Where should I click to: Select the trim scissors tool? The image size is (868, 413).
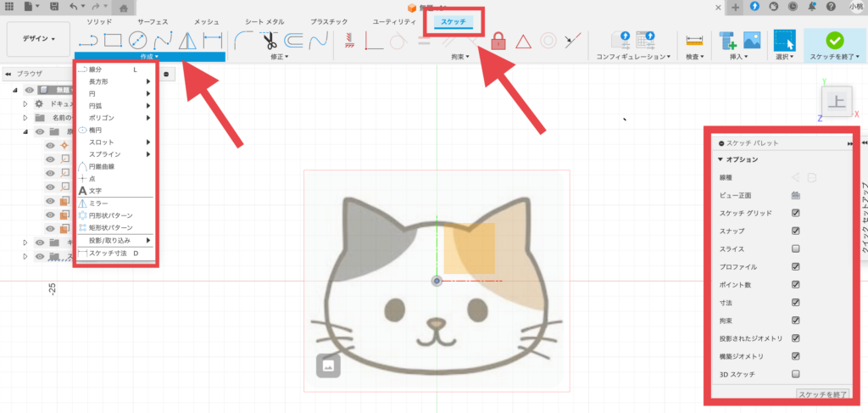pos(270,40)
